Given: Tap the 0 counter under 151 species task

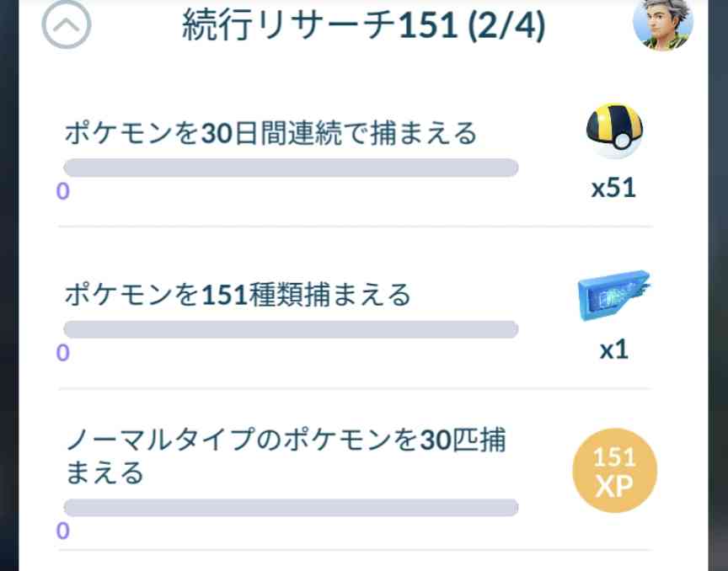Looking at the screenshot, I should pos(62,353).
